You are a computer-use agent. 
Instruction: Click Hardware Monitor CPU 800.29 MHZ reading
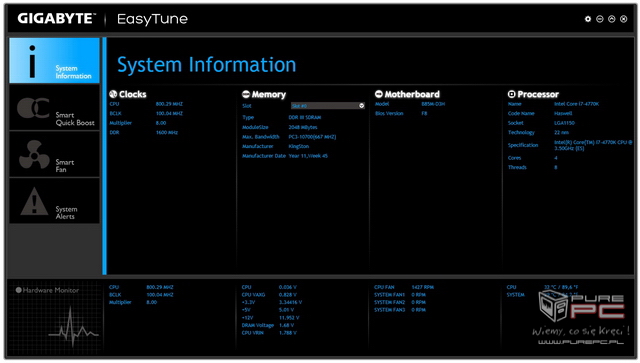point(160,287)
